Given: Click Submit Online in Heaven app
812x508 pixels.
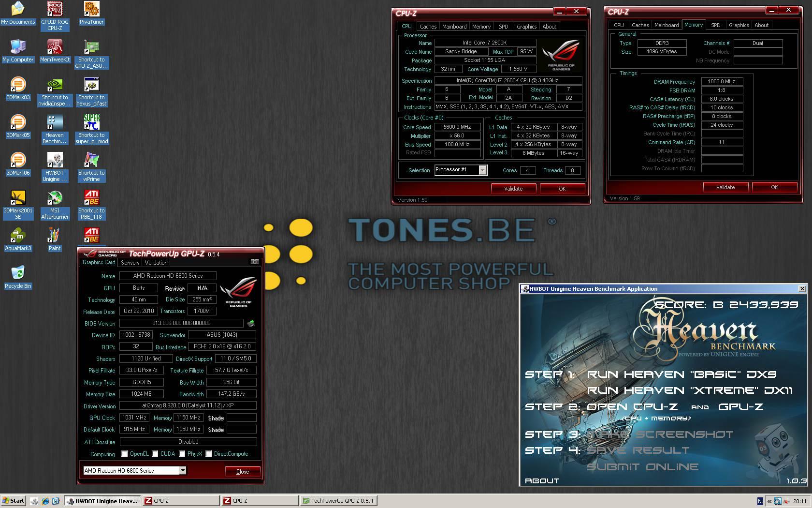Looking at the screenshot, I should pos(643,467).
